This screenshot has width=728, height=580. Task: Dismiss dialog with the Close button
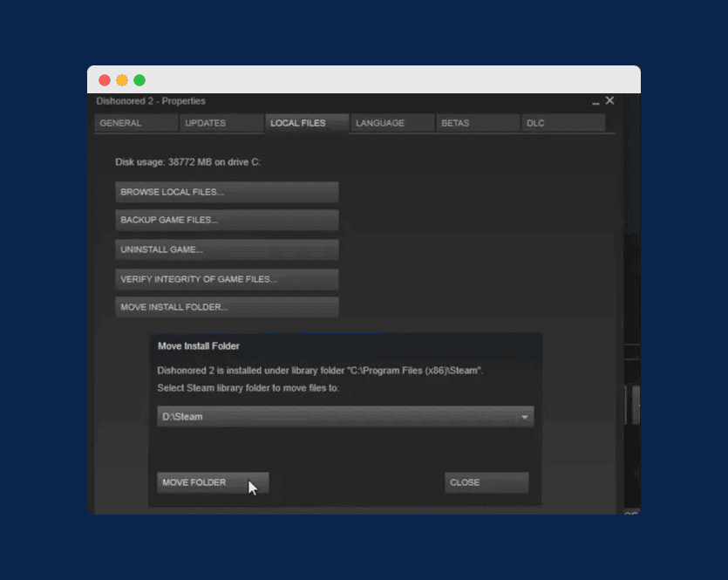point(486,482)
